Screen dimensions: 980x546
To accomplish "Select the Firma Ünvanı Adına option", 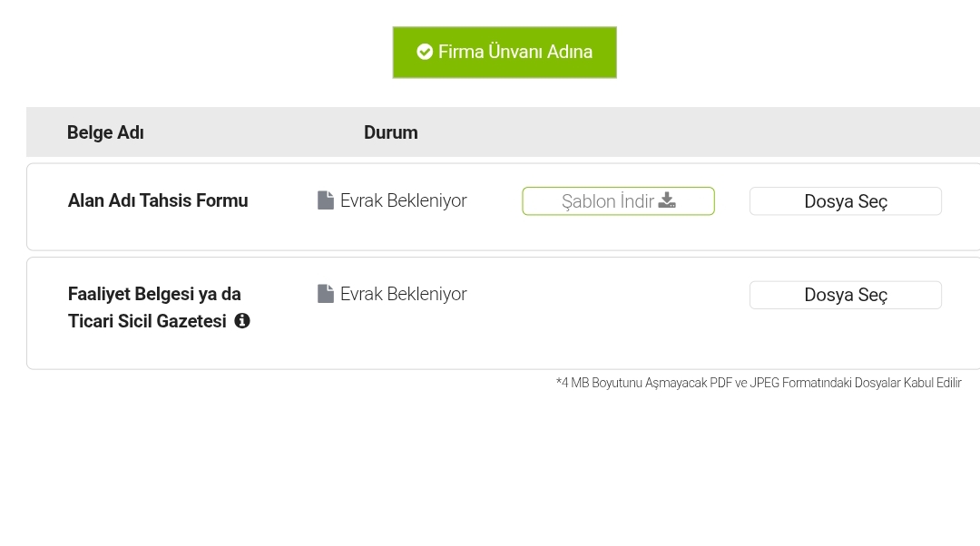I will (505, 53).
